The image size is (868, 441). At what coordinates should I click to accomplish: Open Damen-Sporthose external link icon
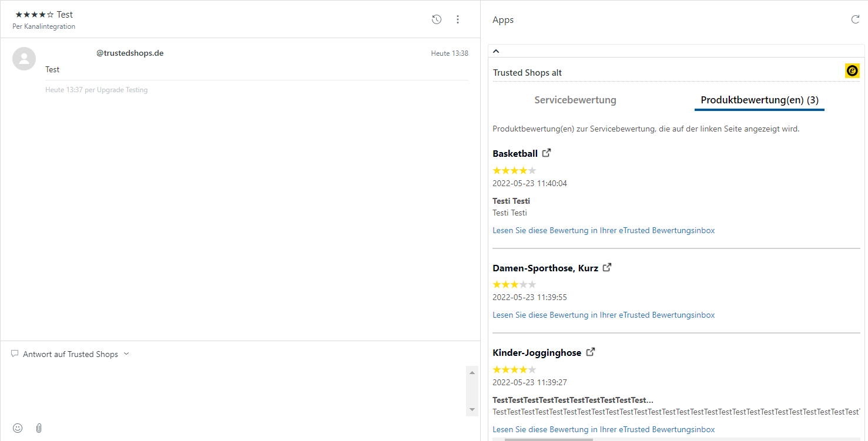tap(607, 267)
